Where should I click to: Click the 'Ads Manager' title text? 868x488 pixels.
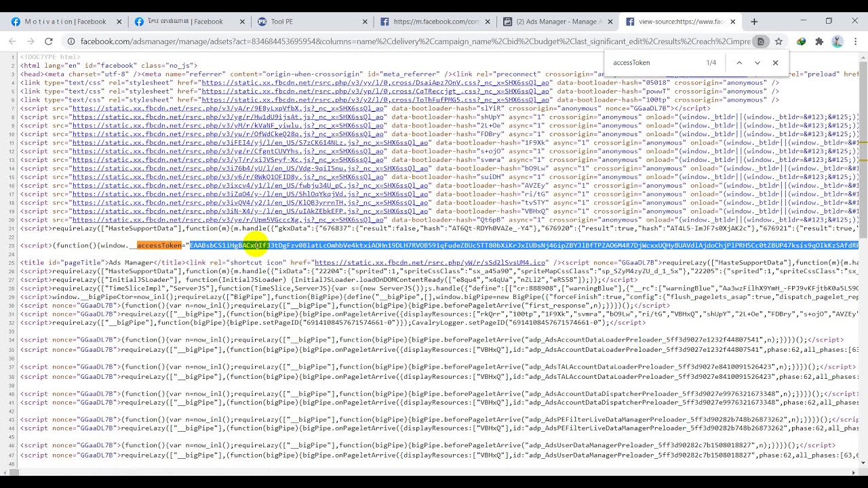coord(131,262)
